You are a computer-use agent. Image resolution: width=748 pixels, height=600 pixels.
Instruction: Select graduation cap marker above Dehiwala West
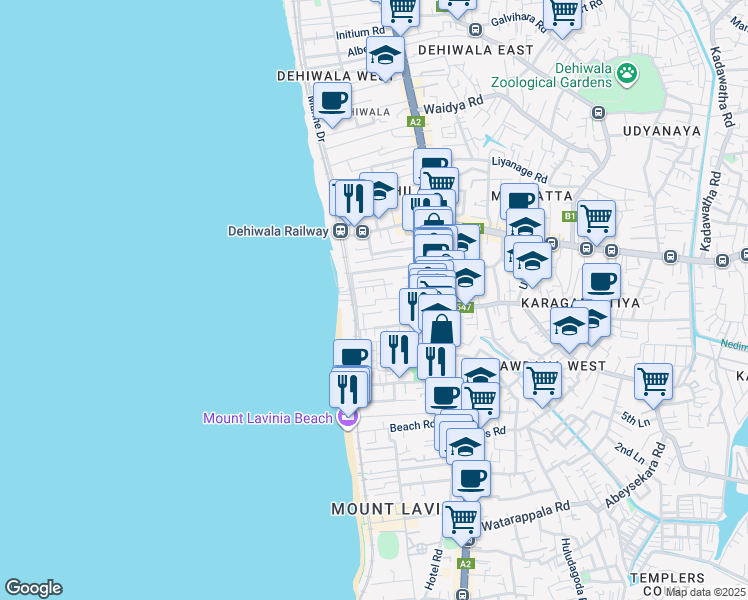385,55
